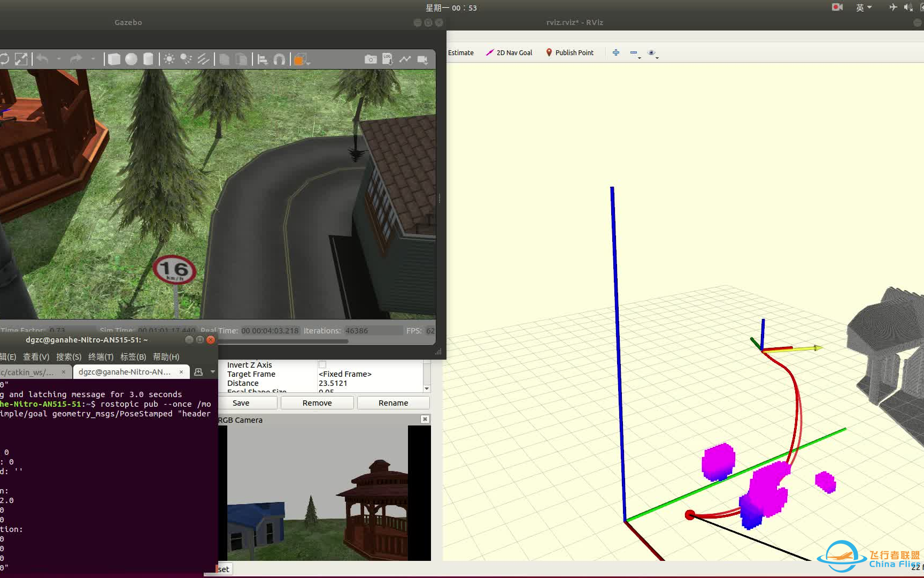
Task: Insert a cylinder shape in Gazebo
Action: (148, 59)
